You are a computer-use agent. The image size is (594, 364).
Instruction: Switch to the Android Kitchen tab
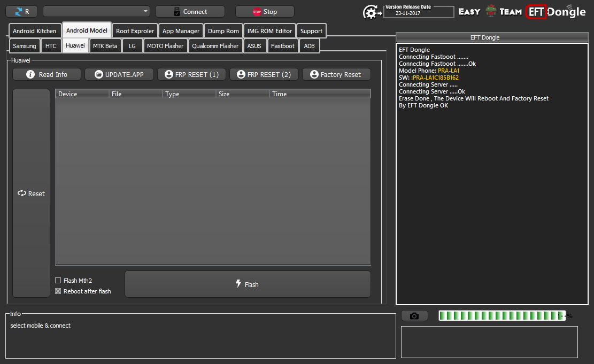(34, 31)
